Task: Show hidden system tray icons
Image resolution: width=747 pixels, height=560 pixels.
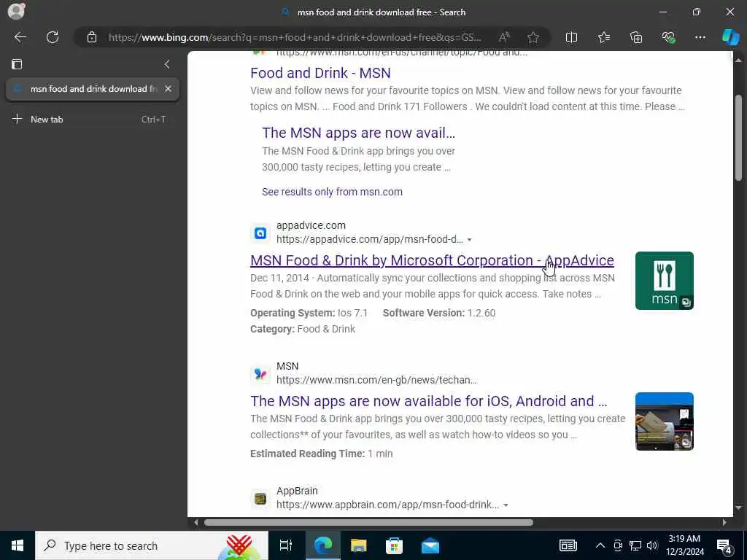Action: coord(600,545)
